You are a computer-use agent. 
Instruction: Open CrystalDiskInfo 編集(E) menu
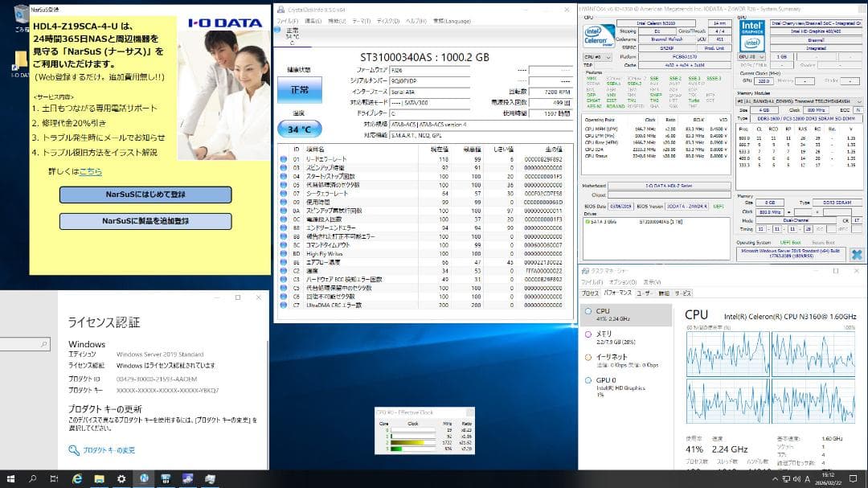point(313,21)
